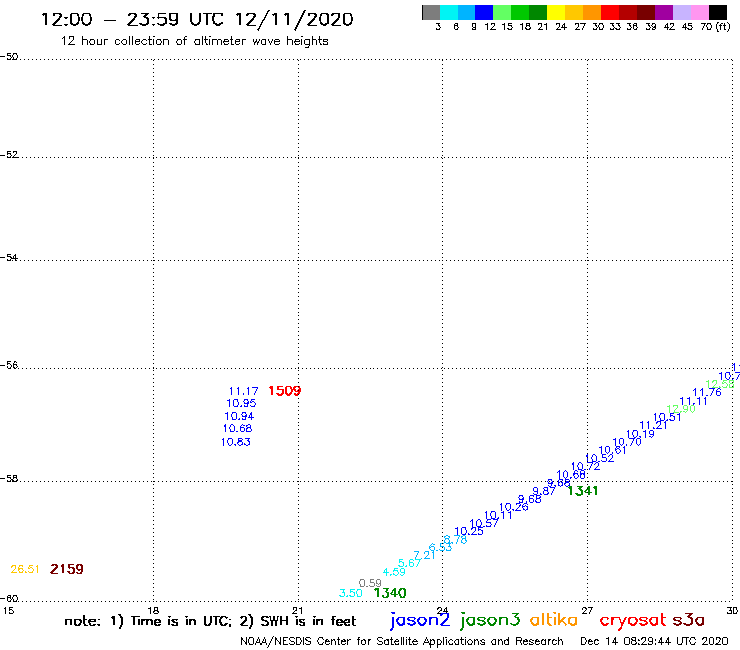Select the gray wave height value 0.59
Image resolution: width=740 pixels, height=650 pixels.
pyautogui.click(x=370, y=583)
